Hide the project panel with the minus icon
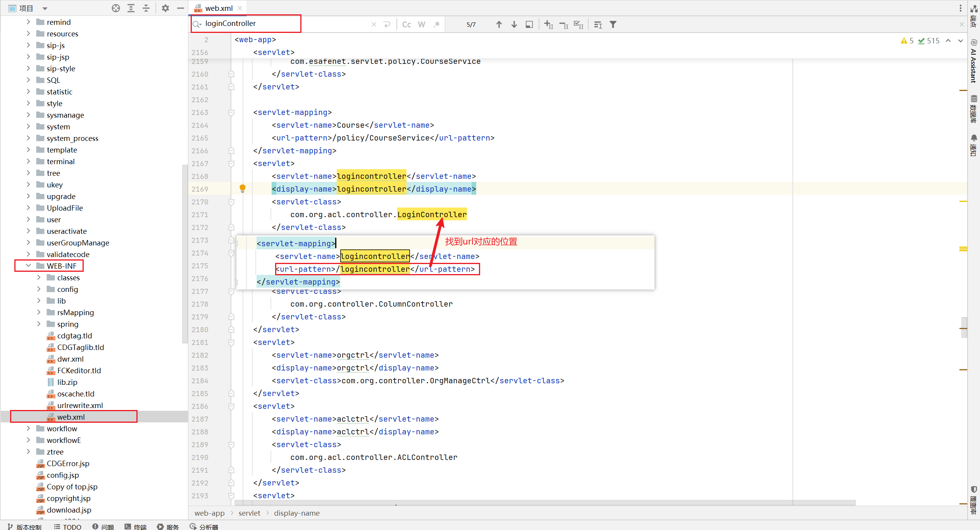The height and width of the screenshot is (530, 980). pyautogui.click(x=180, y=8)
